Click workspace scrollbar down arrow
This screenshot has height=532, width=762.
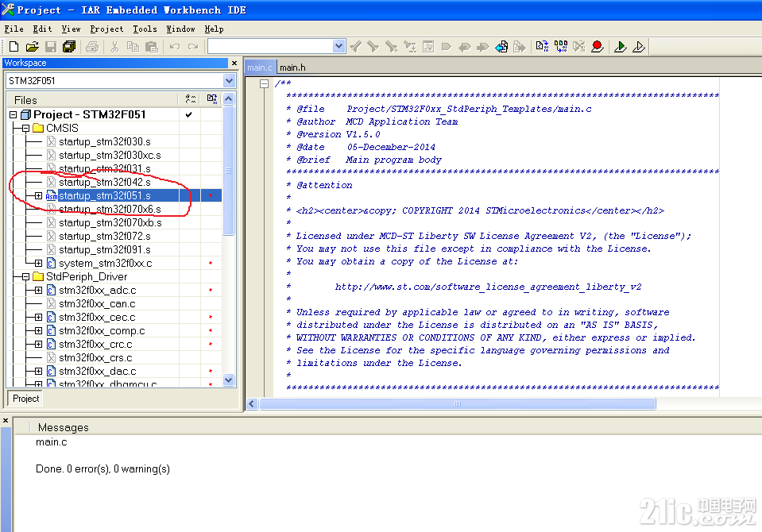tap(228, 380)
